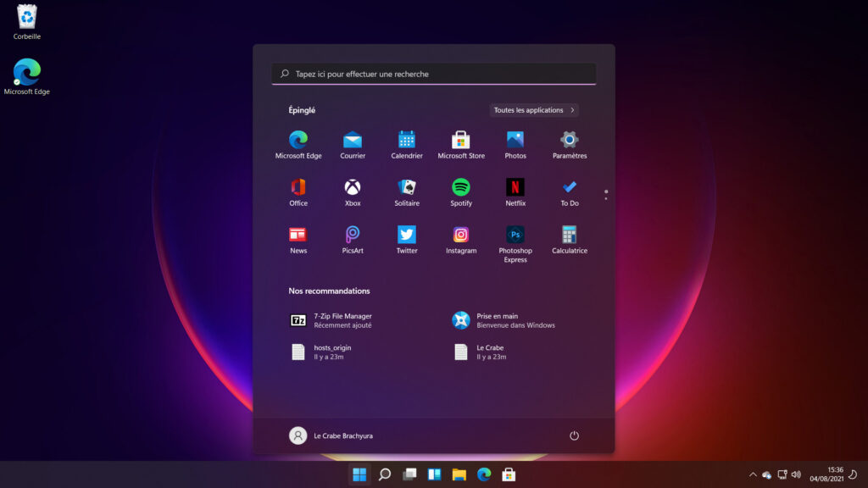This screenshot has height=488, width=868.
Task: Open network status tray icon
Action: point(782,474)
